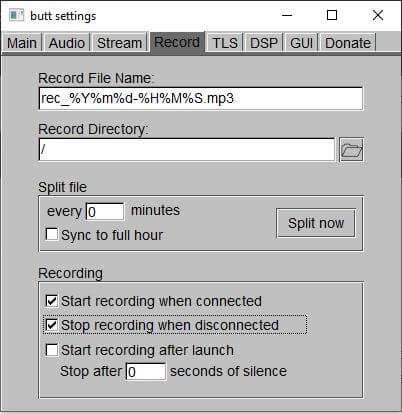
Task: Open the Donate tab
Action: tap(348, 43)
